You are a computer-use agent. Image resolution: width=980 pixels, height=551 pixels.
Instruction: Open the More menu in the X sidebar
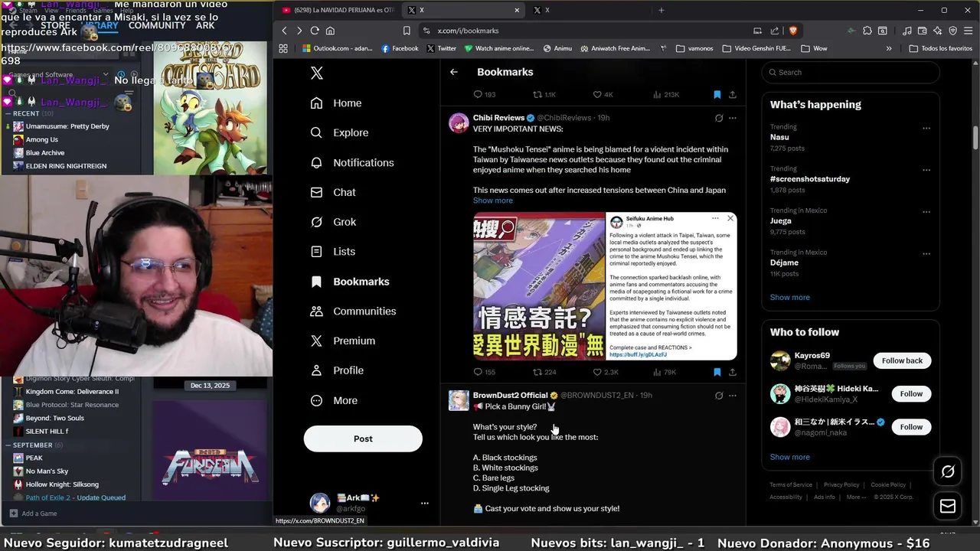pyautogui.click(x=334, y=400)
